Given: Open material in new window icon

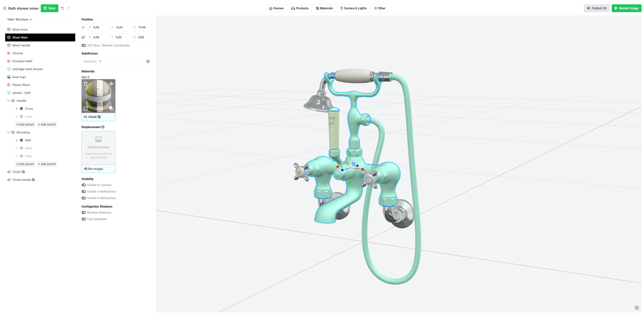Looking at the screenshot, I should (86, 108).
